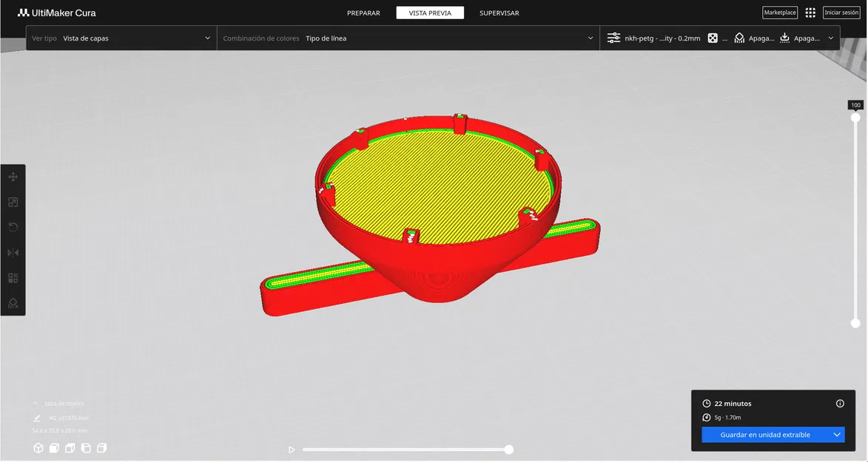Screen dimensions: 868x462
Task: Switch to 3D perspective view cube
Action: (38, 448)
